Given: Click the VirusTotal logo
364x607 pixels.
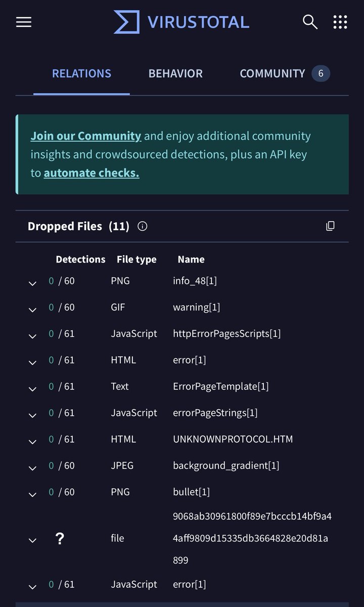Looking at the screenshot, I should [181, 22].
